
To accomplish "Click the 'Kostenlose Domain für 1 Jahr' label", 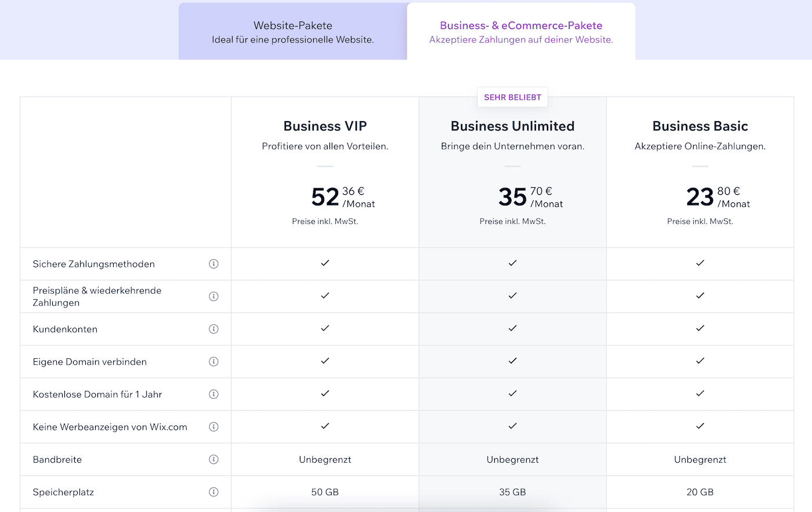I will tap(97, 394).
